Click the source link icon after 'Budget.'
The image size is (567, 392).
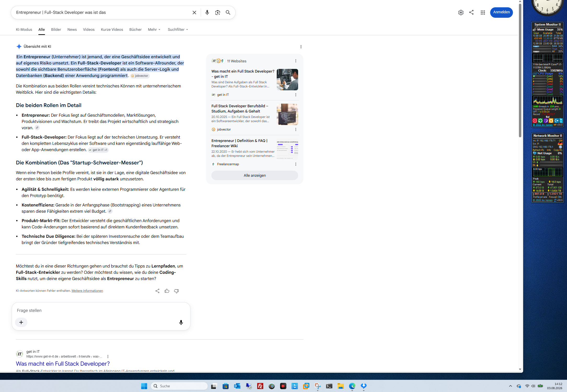click(110, 211)
